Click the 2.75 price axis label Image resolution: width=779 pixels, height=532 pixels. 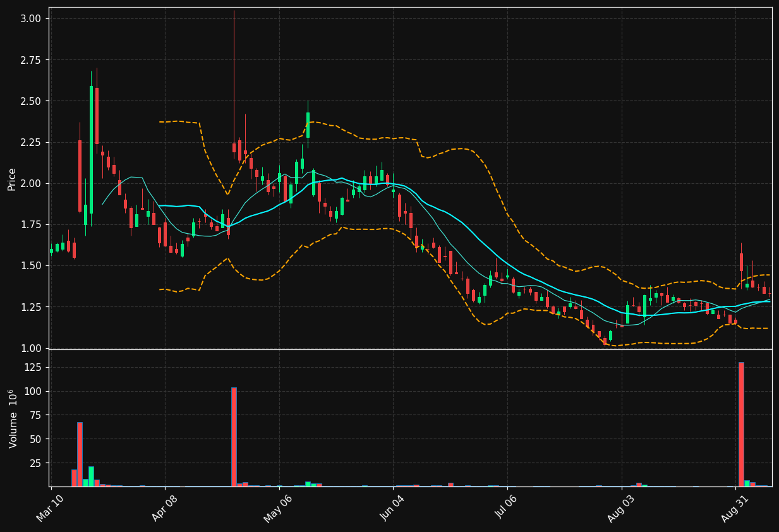click(x=30, y=60)
